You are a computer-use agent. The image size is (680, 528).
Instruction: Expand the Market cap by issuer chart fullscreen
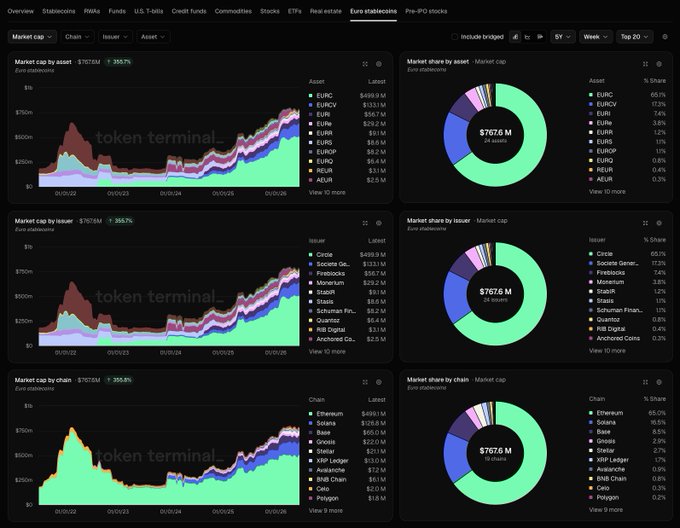click(365, 223)
